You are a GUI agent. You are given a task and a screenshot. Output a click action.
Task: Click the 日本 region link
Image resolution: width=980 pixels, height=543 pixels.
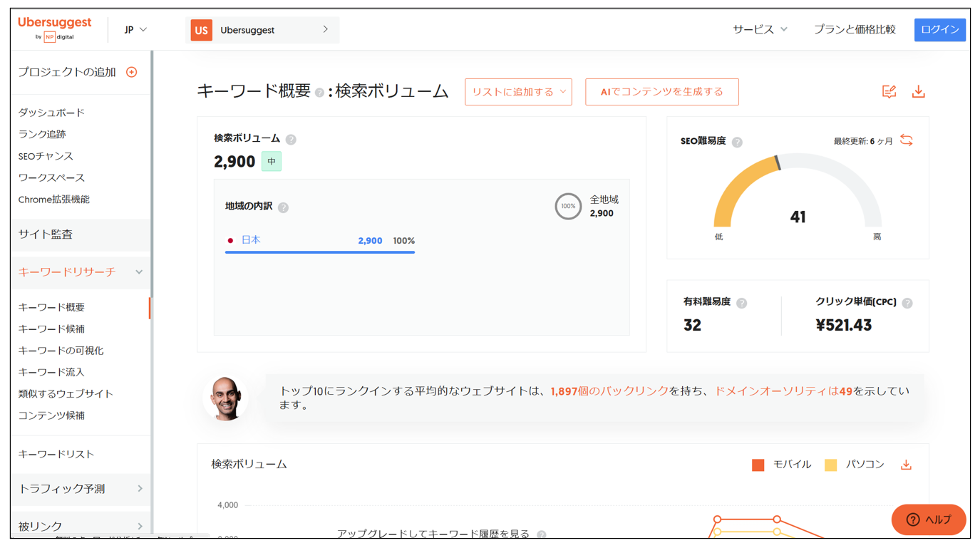click(x=251, y=240)
